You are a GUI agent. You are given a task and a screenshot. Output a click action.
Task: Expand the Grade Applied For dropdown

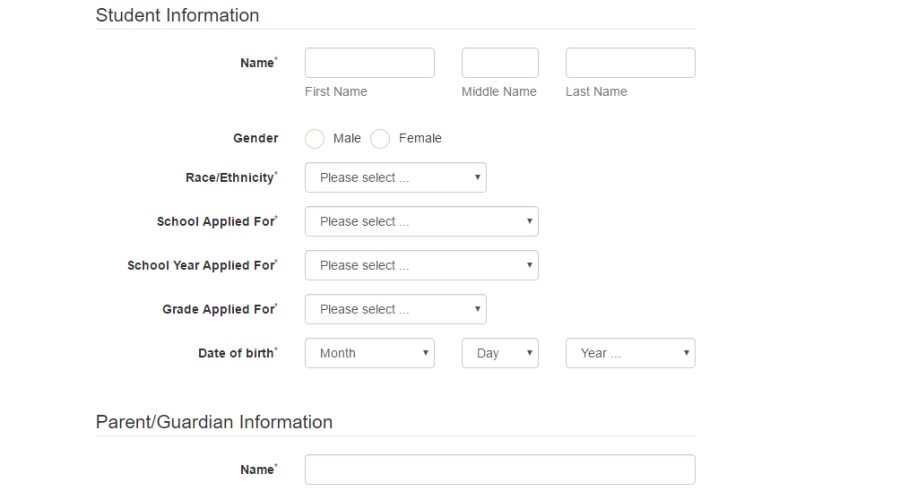click(395, 310)
